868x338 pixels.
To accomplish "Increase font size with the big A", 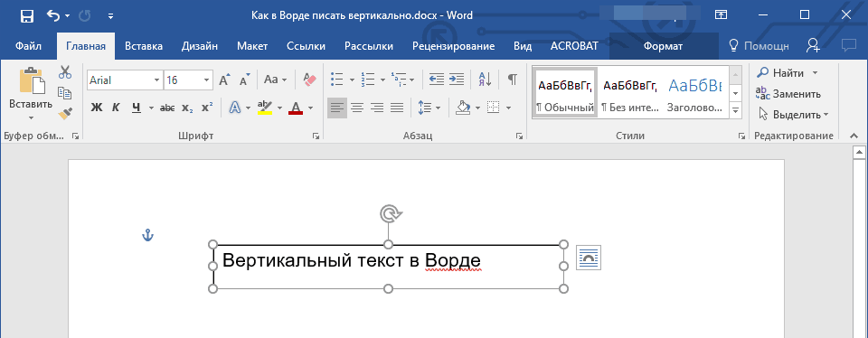I will pyautogui.click(x=224, y=80).
